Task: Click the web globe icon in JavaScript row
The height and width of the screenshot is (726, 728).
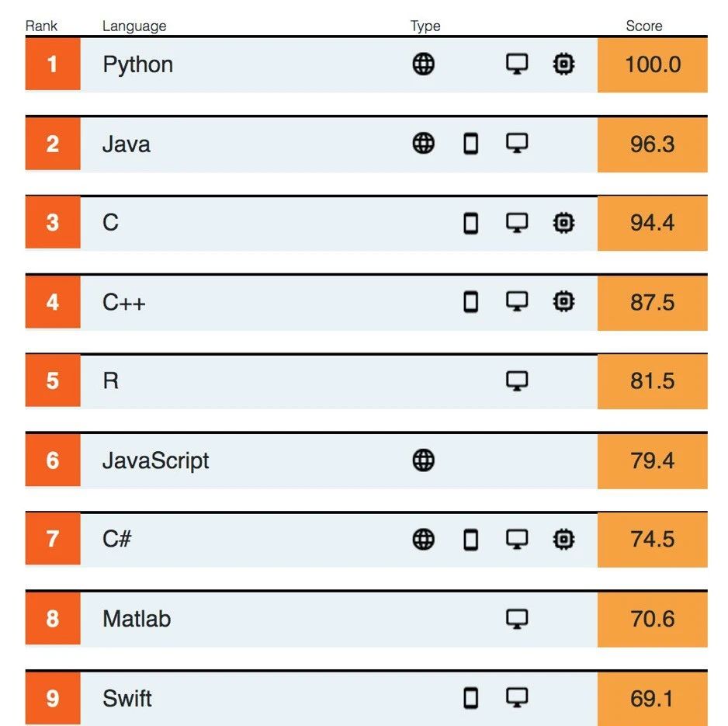Action: 424,460
